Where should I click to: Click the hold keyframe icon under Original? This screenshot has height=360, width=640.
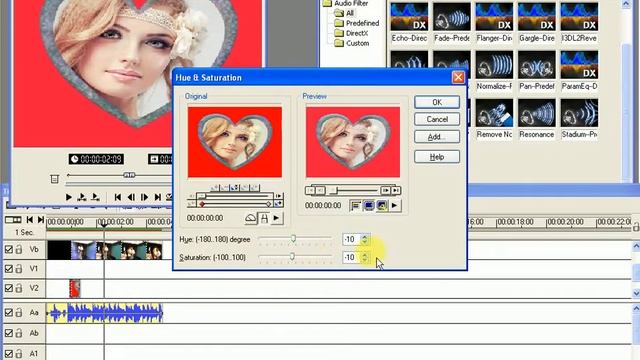pos(264,218)
